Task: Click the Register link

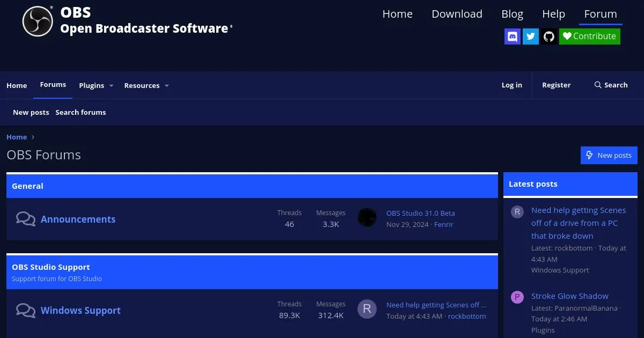Action: [x=556, y=85]
